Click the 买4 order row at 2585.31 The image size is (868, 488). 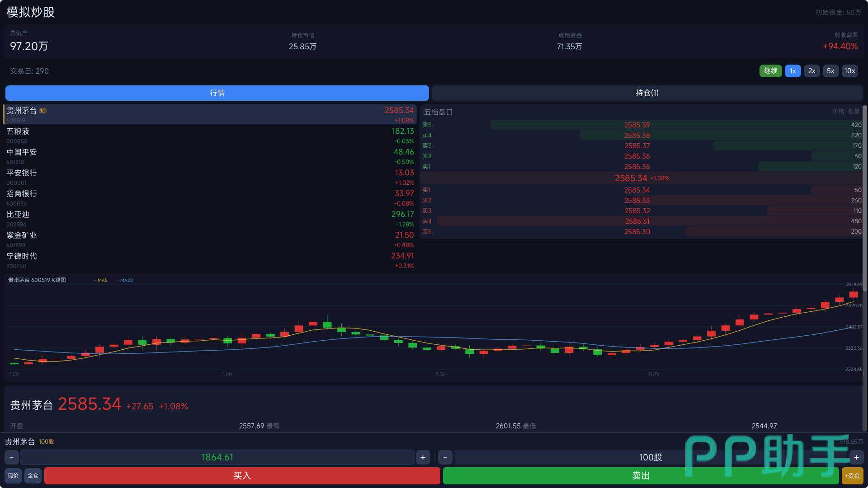[642, 221]
